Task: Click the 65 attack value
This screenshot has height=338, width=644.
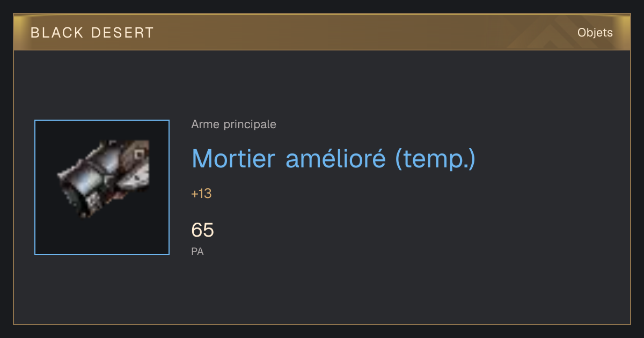Action: [x=202, y=230]
